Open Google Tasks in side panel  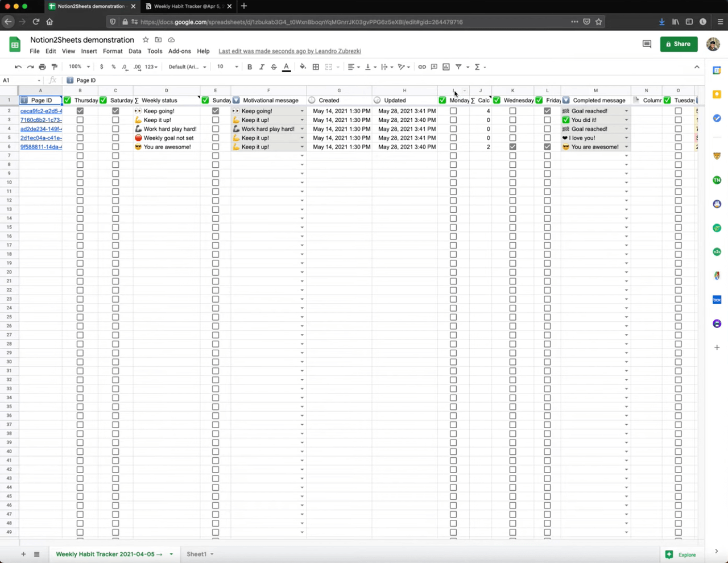tap(717, 118)
